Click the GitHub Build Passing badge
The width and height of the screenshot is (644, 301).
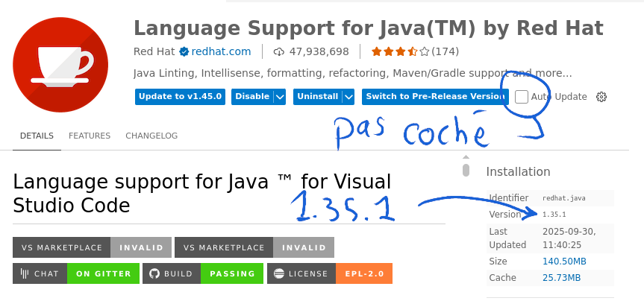203,273
